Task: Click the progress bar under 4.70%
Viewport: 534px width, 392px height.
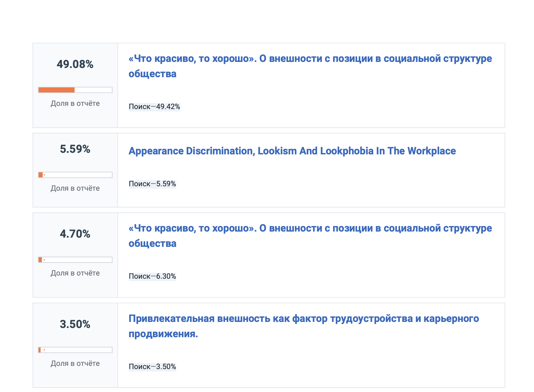Action: tap(75, 260)
